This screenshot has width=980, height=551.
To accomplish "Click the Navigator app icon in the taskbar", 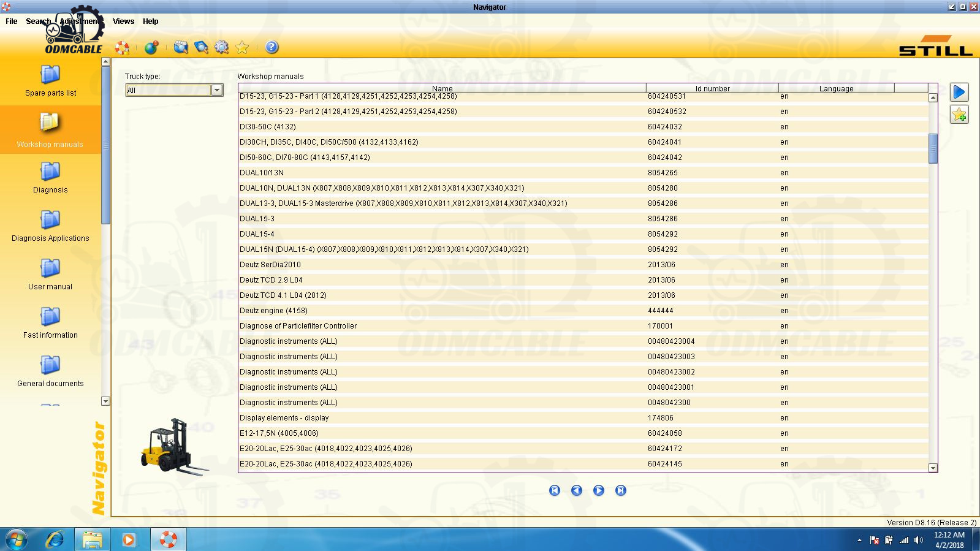I will click(x=168, y=539).
